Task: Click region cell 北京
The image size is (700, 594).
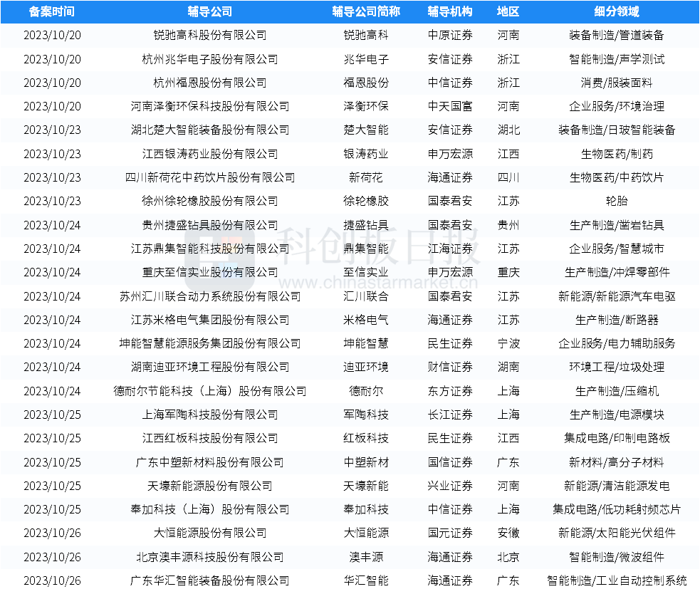Action: click(x=508, y=558)
